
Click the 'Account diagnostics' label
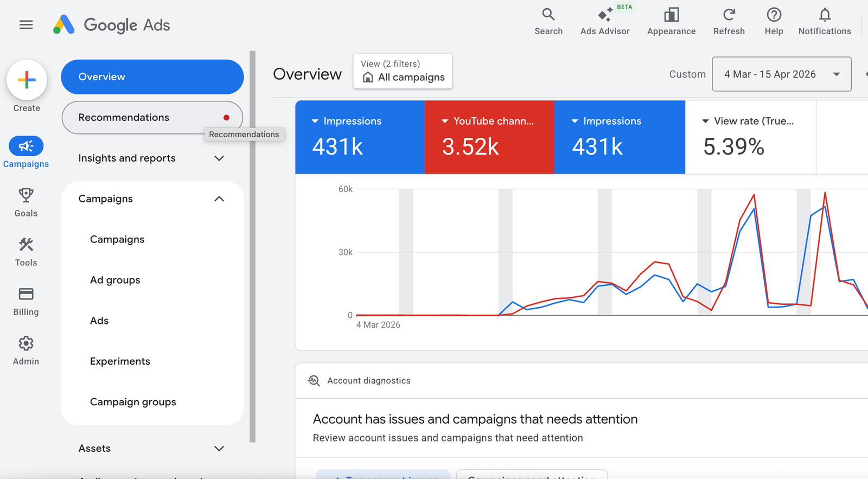click(x=369, y=381)
